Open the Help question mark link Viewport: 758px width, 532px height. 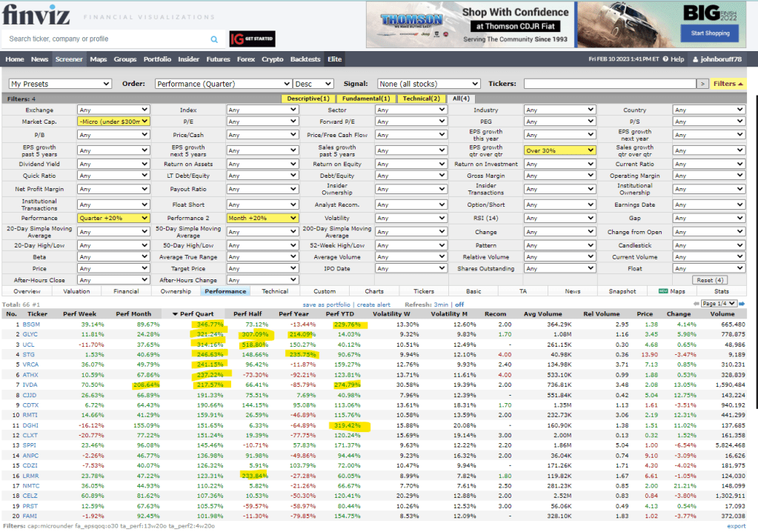[674, 59]
